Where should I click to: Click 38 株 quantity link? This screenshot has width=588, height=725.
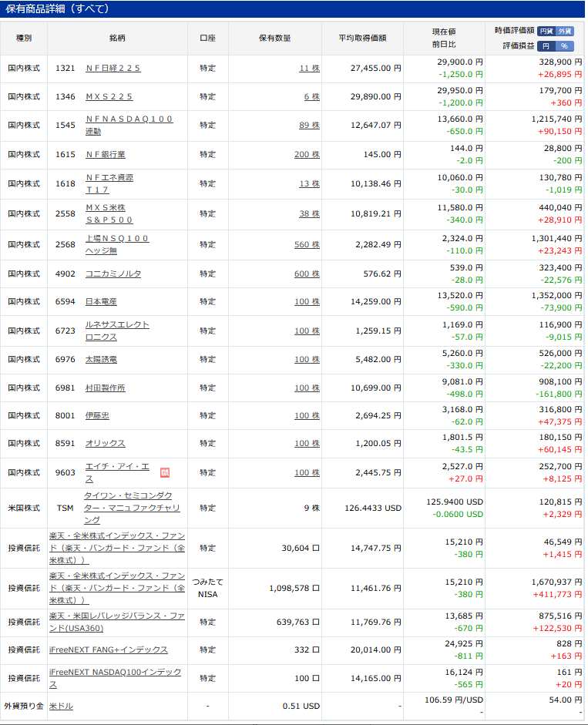point(310,213)
